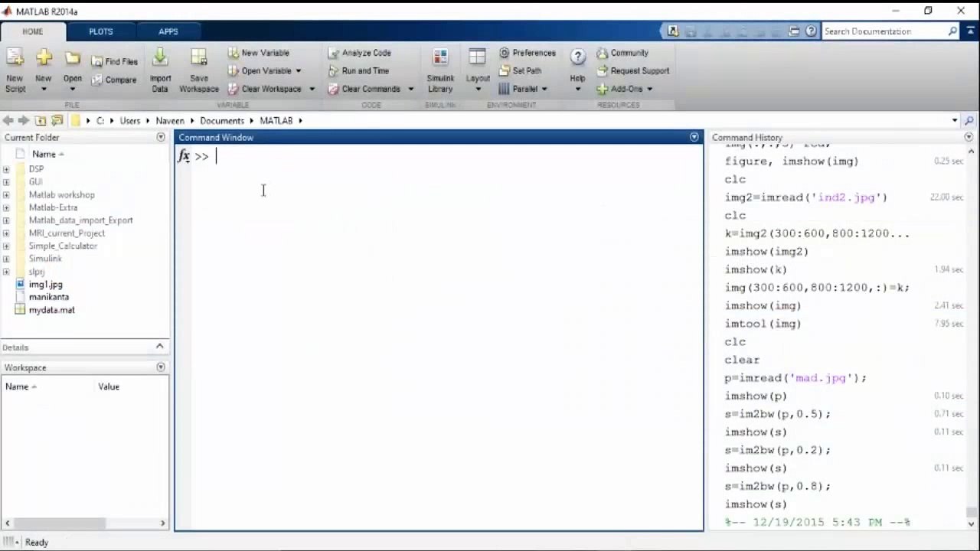Image resolution: width=980 pixels, height=551 pixels.
Task: Expand the GUI folder
Action: coord(6,182)
